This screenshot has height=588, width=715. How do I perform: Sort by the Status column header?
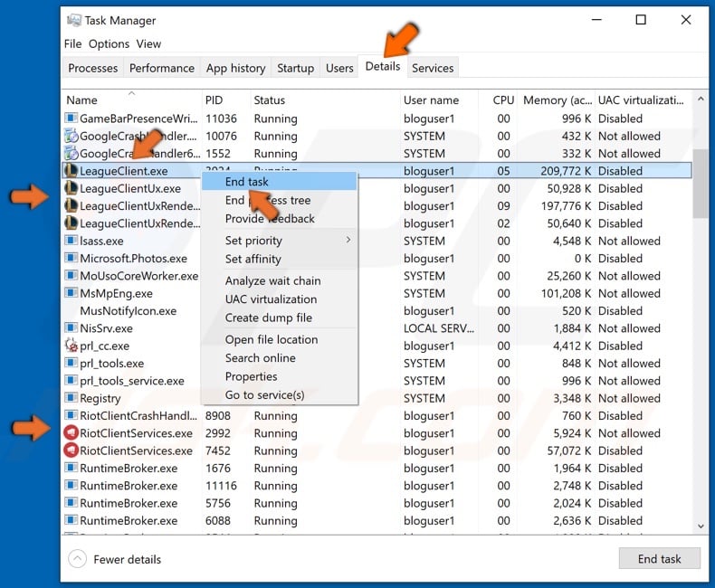[x=325, y=100]
